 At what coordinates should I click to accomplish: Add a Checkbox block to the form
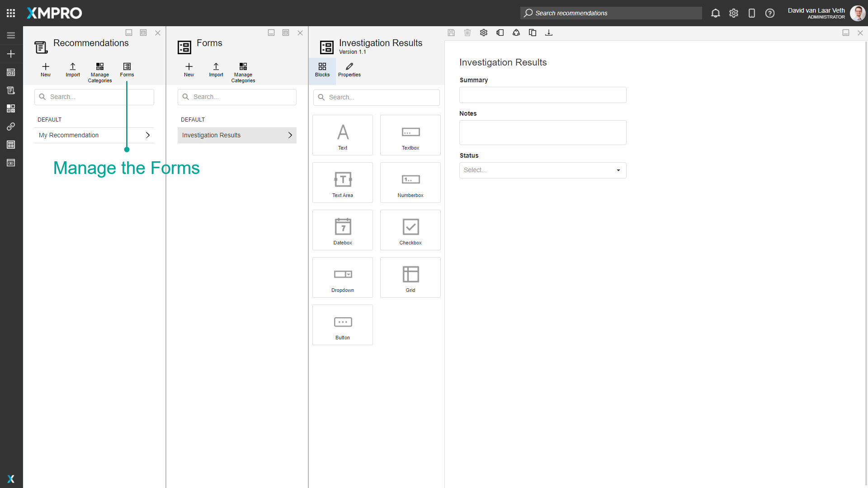click(410, 230)
